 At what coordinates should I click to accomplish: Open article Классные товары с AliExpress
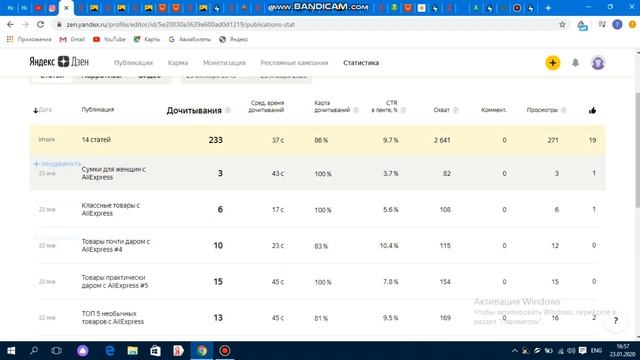point(111,209)
